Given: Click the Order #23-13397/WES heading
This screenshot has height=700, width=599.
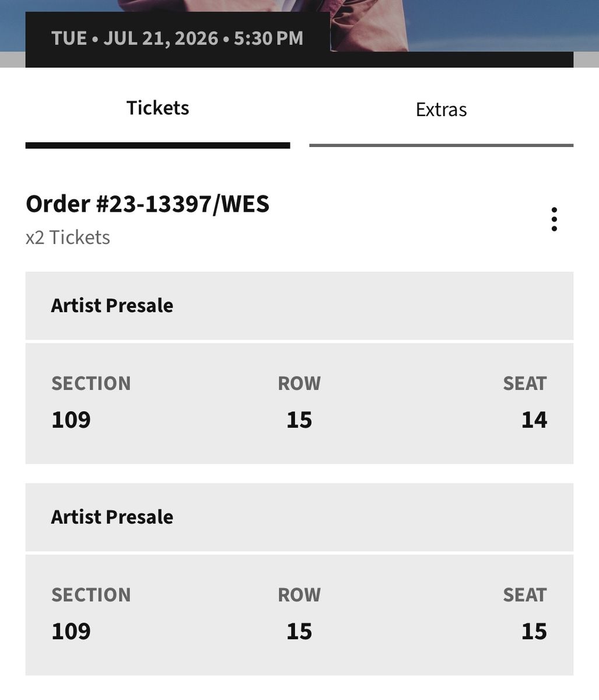Looking at the screenshot, I should (148, 204).
